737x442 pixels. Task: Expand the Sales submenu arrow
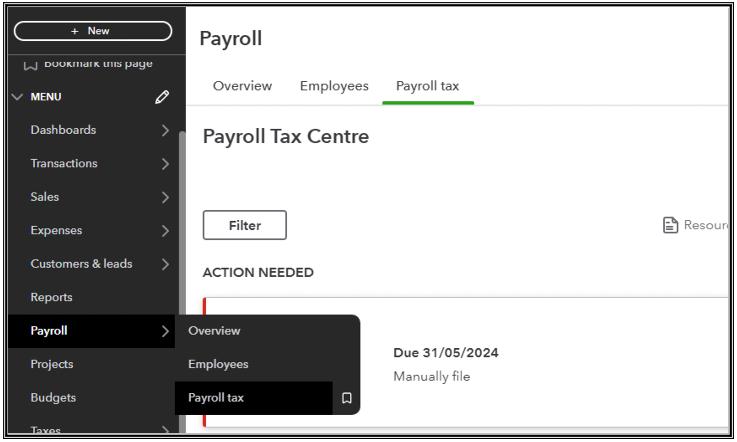pos(165,197)
